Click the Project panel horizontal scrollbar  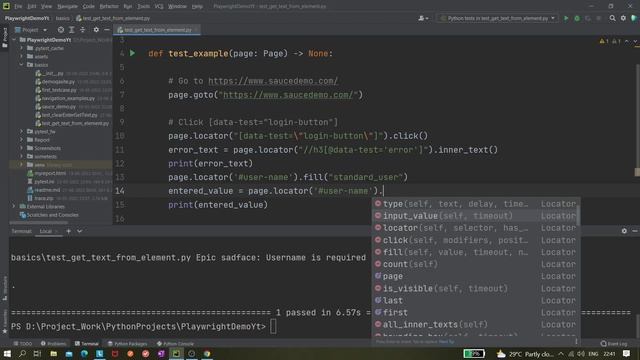[38, 222]
